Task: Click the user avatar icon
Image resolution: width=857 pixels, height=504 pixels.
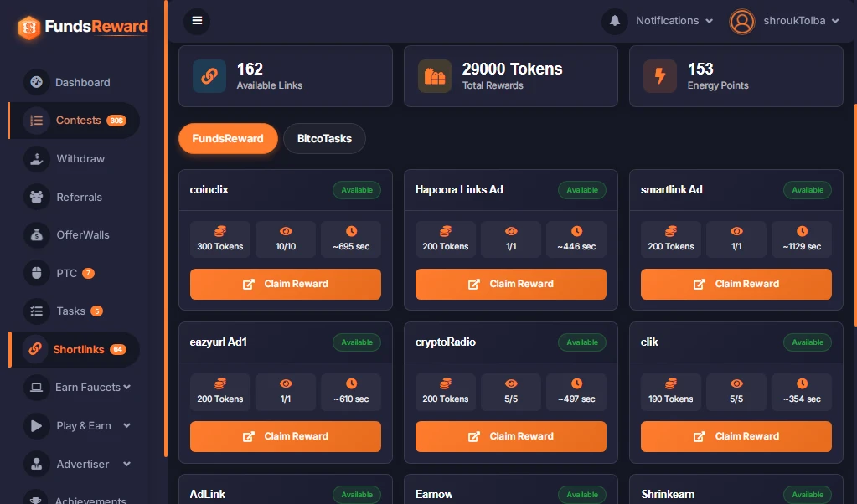Action: (741, 21)
